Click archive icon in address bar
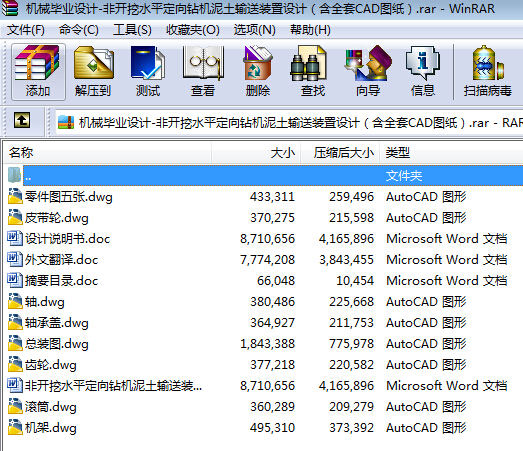523x451 pixels. pyautogui.click(x=66, y=122)
